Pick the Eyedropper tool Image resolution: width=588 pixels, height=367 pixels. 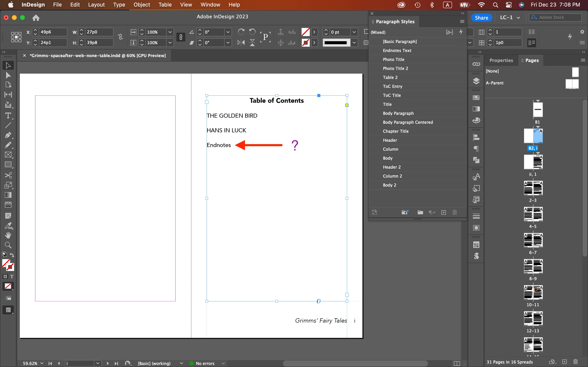[x=8, y=226]
